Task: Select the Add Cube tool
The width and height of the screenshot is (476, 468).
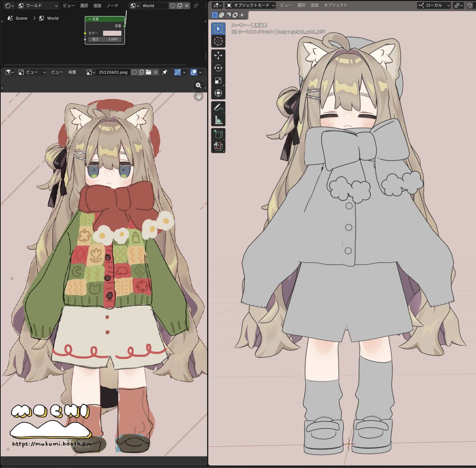Action: [x=218, y=134]
